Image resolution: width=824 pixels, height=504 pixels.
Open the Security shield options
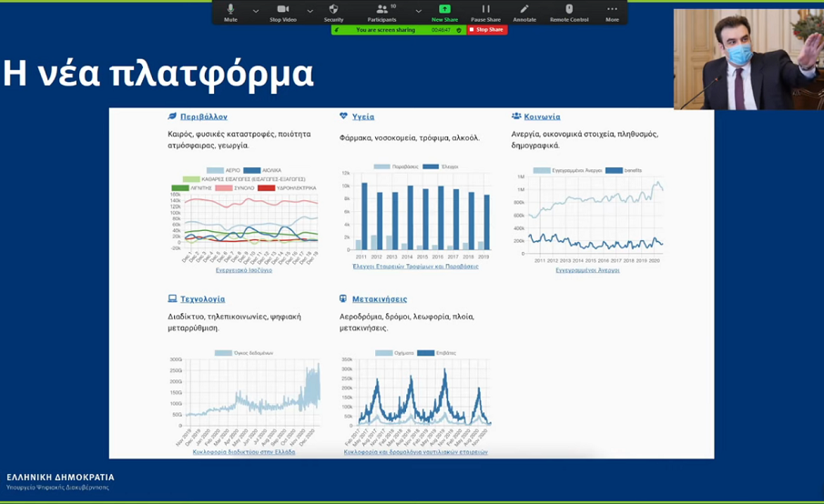coord(333,12)
